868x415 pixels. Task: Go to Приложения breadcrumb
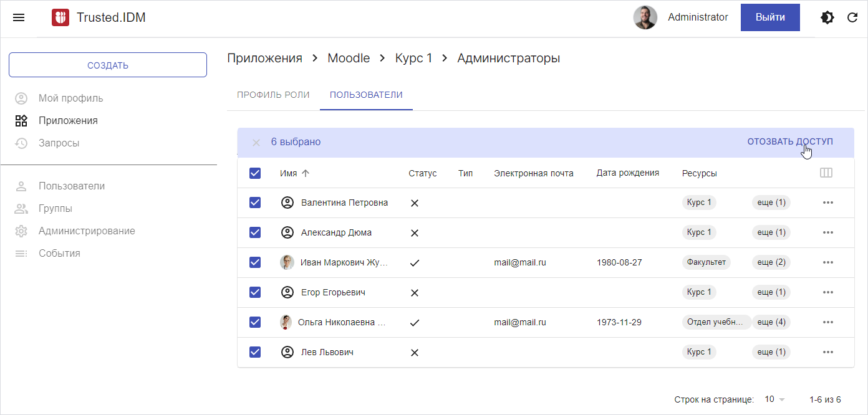(x=264, y=58)
